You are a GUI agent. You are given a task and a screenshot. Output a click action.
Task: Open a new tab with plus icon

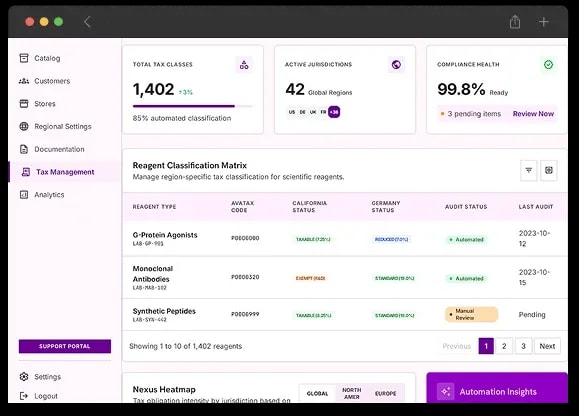(x=543, y=22)
